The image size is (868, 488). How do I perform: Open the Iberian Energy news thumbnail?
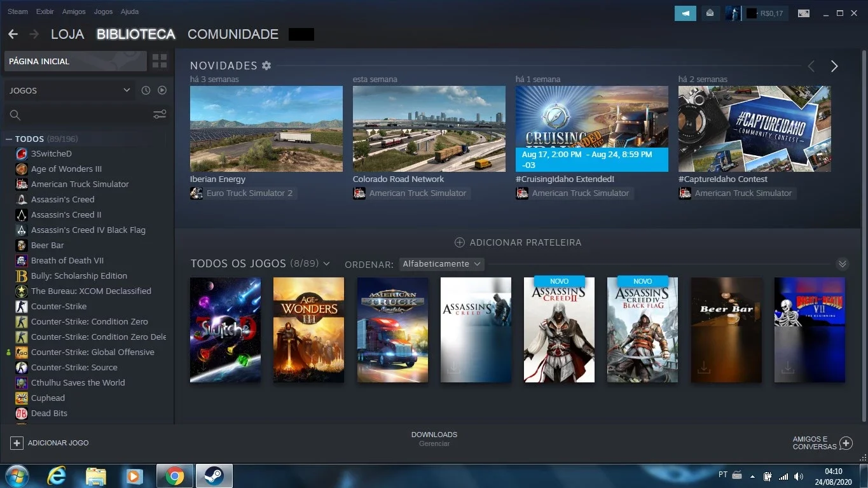pyautogui.click(x=266, y=129)
